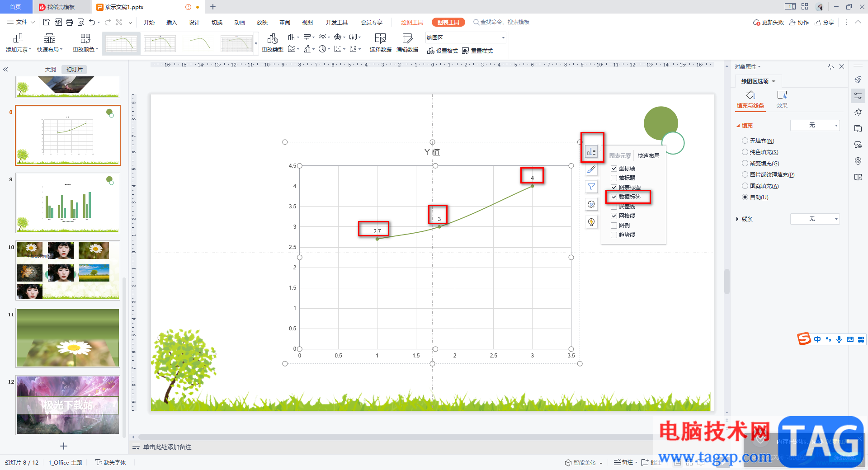
Task: Click Select Data (选择数据) icon
Action: 380,43
